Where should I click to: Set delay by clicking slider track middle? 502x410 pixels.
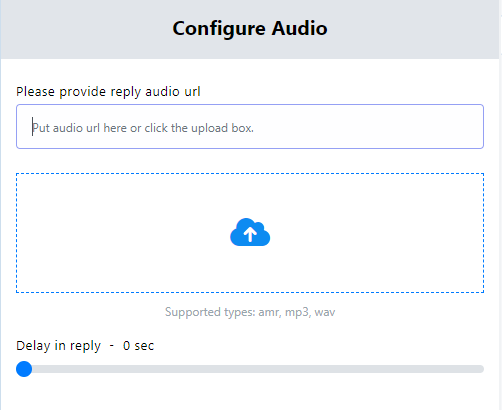250,369
